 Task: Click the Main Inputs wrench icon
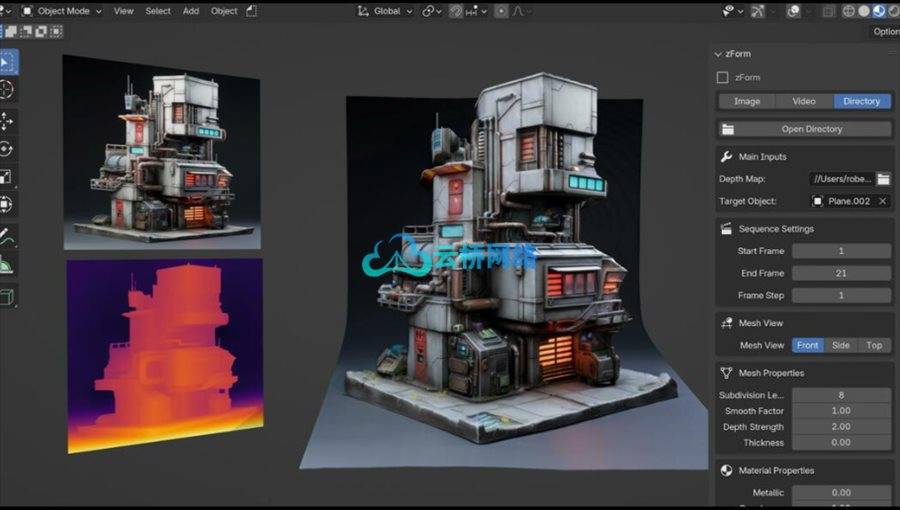(x=726, y=157)
